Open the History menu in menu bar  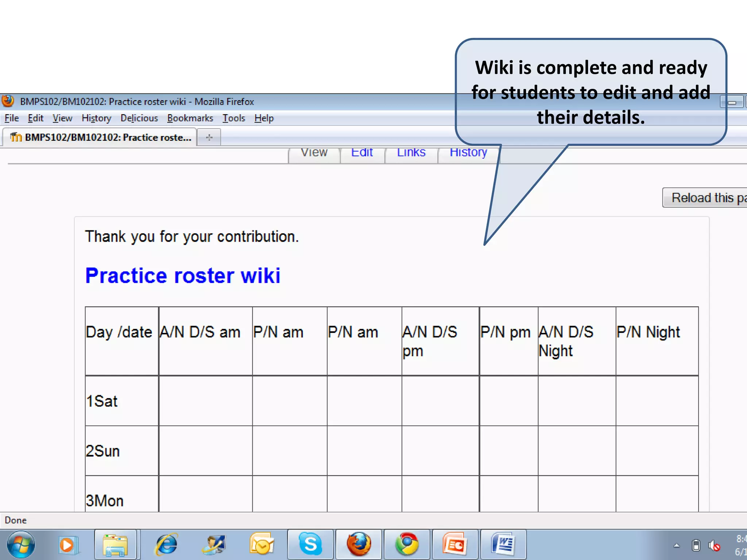(96, 118)
